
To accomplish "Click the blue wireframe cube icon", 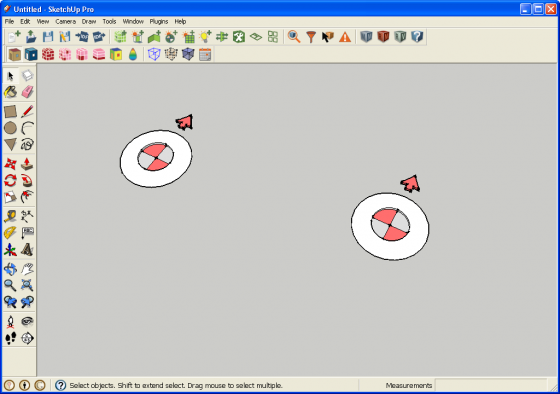I will 154,54.
